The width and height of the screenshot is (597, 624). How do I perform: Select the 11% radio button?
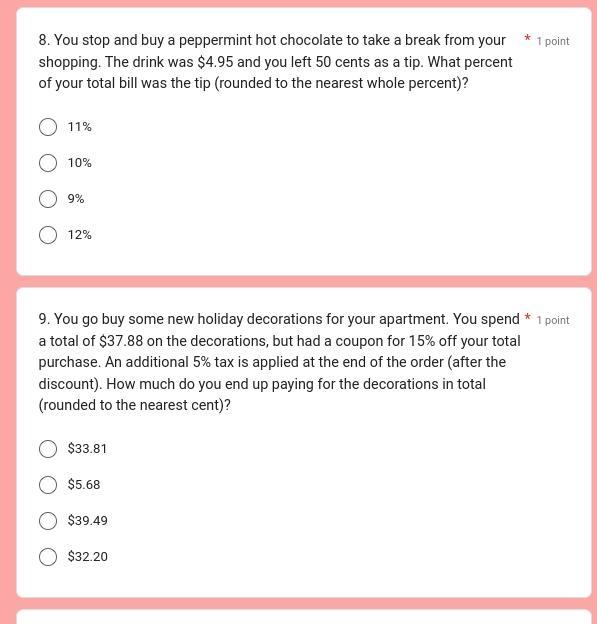pyautogui.click(x=48, y=127)
